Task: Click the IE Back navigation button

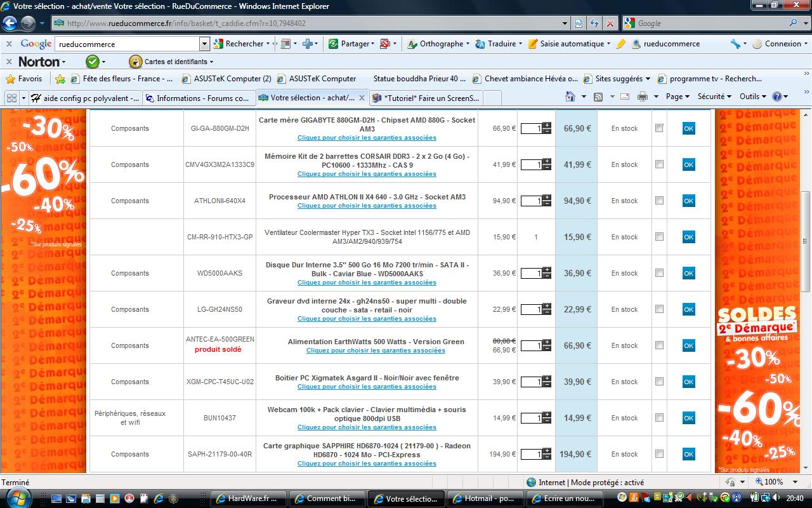Action: (x=10, y=23)
